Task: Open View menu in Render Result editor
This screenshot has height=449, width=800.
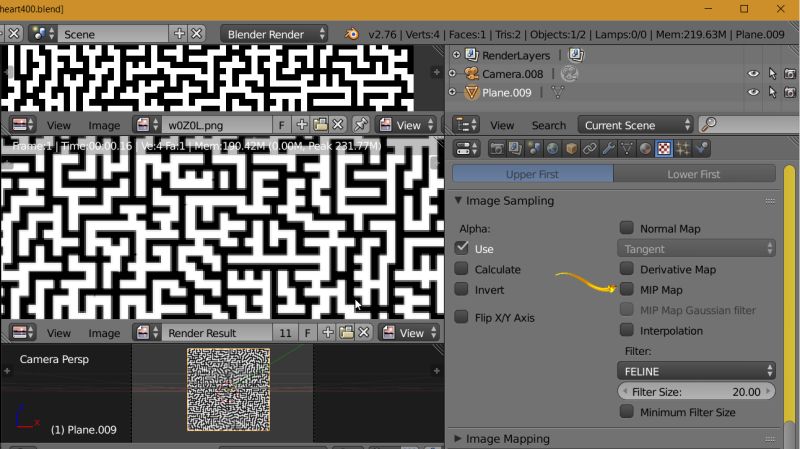Action: [59, 333]
